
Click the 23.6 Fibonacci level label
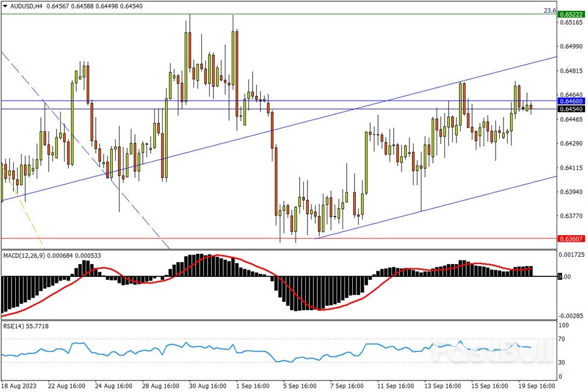(549, 11)
